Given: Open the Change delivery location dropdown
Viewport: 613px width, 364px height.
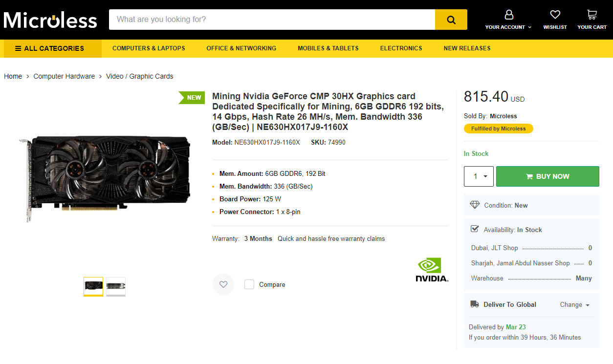Looking at the screenshot, I should [x=575, y=304].
